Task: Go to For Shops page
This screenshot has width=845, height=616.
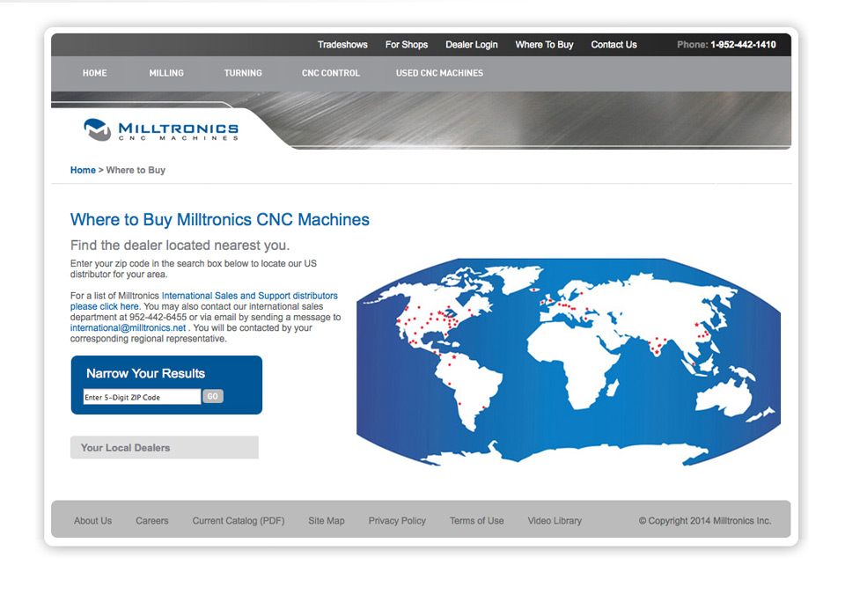Action: coord(407,45)
